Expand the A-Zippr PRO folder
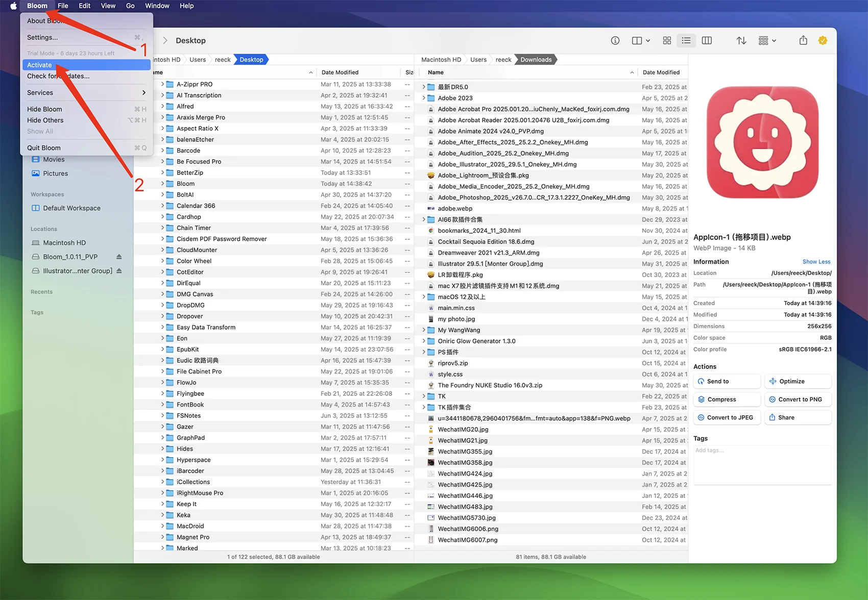Viewport: 868px width, 600px height. [163, 84]
